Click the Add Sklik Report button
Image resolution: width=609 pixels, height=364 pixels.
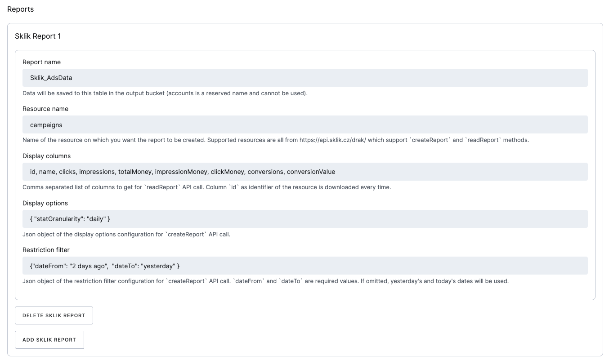49,340
